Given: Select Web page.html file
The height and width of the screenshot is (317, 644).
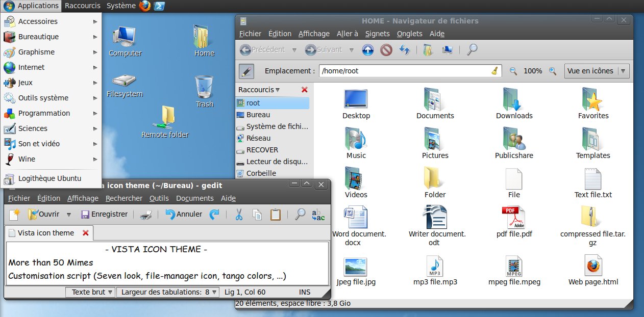Looking at the screenshot, I should coord(593,271).
